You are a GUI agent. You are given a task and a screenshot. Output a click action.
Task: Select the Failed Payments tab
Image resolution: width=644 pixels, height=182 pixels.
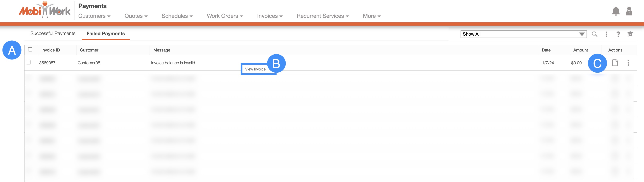click(105, 34)
